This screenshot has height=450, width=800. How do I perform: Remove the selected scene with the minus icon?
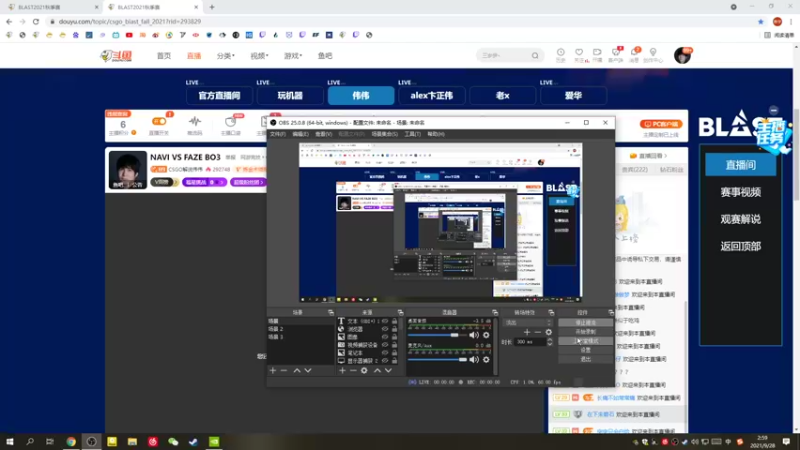tap(284, 370)
